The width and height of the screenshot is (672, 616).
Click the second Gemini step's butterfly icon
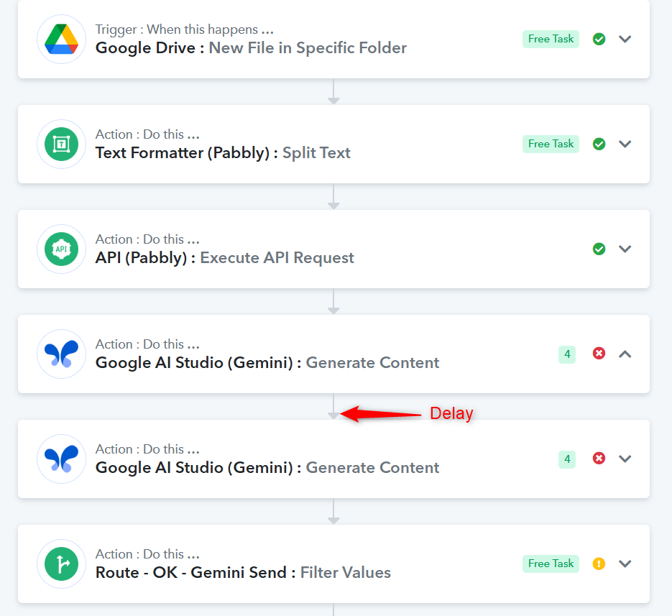tap(61, 459)
